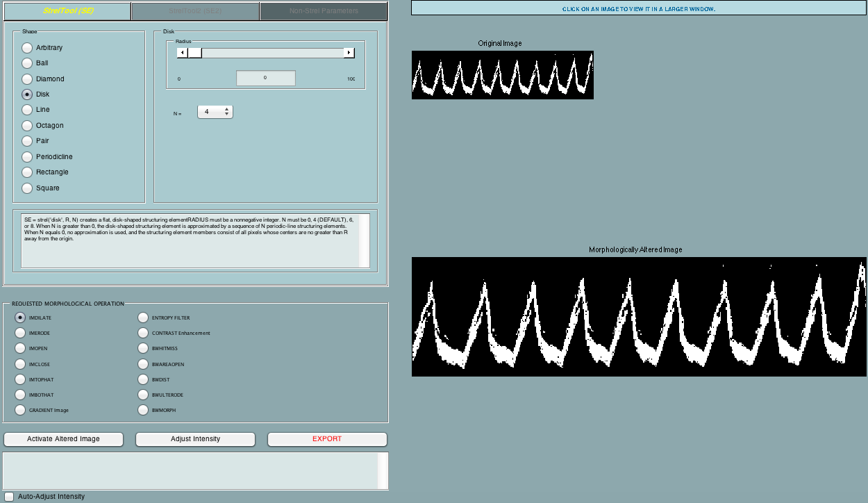
Task: Select the Disk shape radio button
Action: pos(27,94)
